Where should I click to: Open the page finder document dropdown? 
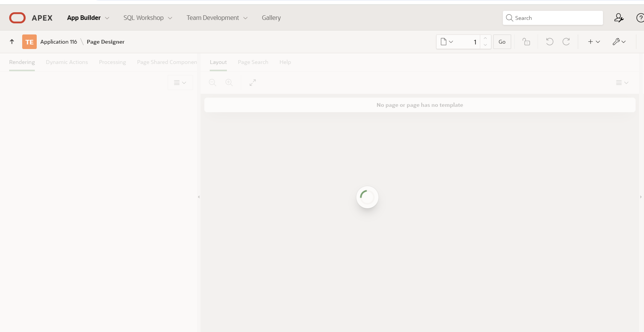pyautogui.click(x=447, y=42)
